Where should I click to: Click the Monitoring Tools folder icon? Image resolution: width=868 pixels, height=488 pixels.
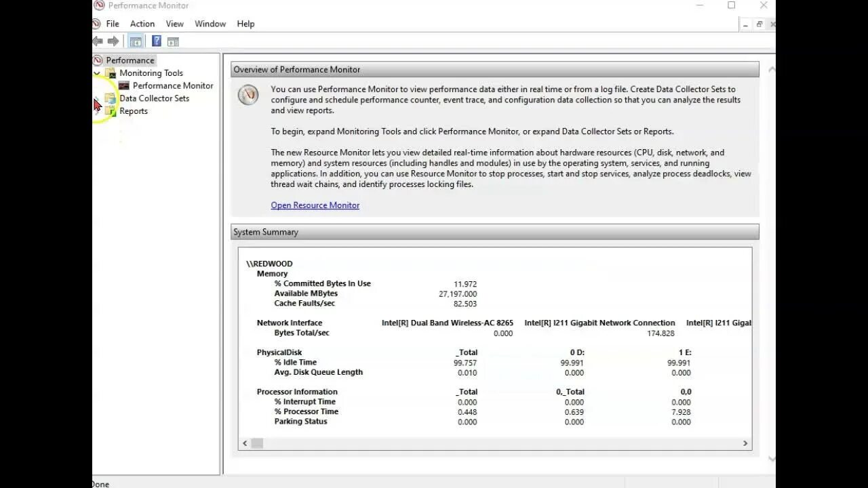[x=111, y=73]
